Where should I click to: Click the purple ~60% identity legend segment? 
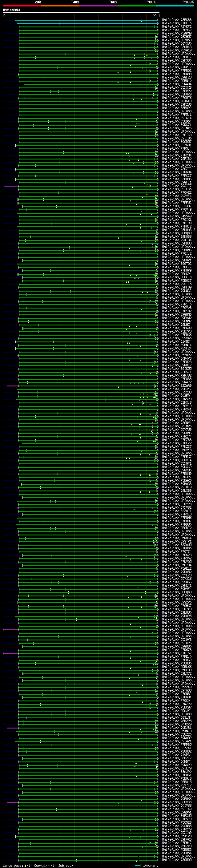[x=98, y=6]
